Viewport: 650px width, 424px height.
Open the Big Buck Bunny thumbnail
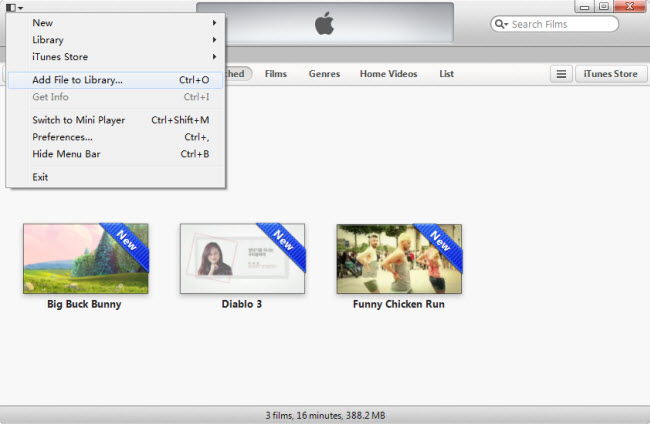coord(86,259)
